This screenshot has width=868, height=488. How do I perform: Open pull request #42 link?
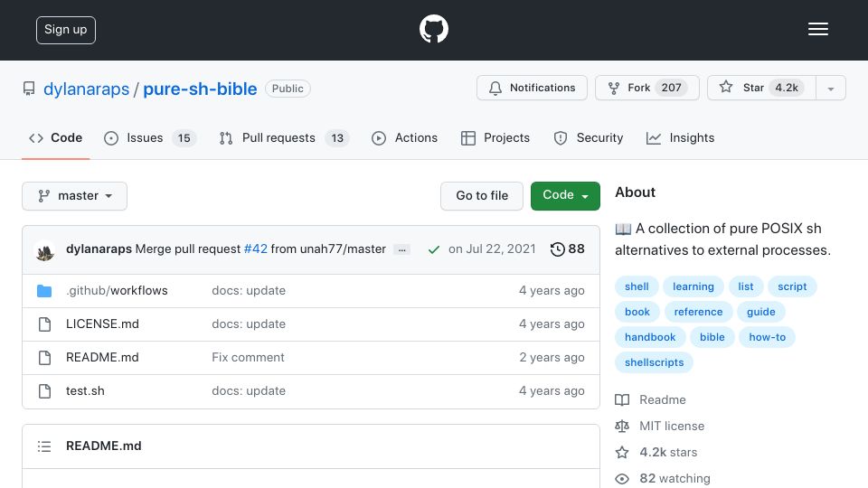pyautogui.click(x=256, y=249)
